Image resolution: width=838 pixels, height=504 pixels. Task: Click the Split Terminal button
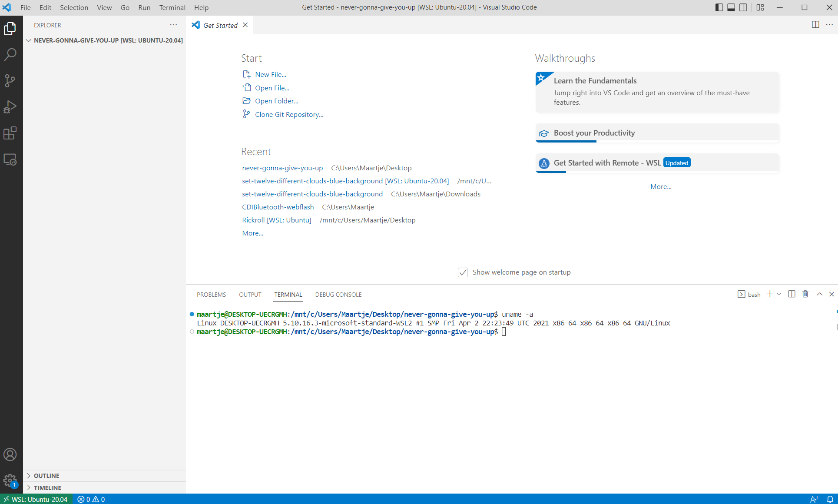[792, 294]
